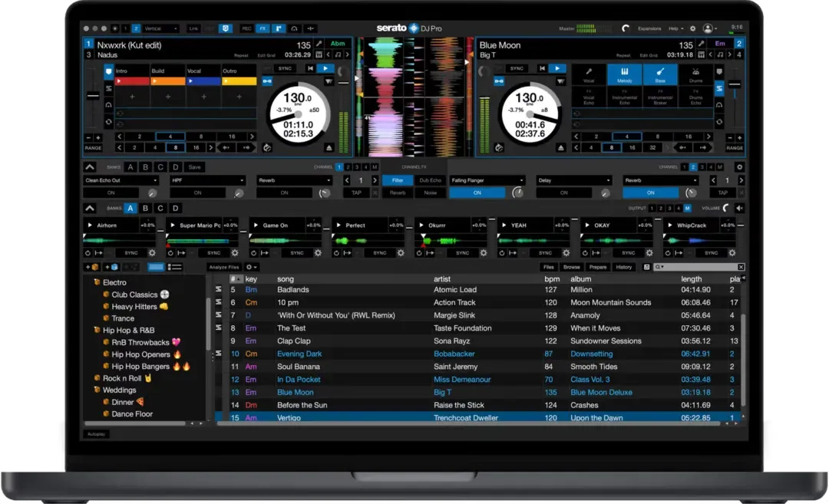This screenshot has height=504, width=829.
Task: Switch to the Browse tab
Action: pos(573,267)
